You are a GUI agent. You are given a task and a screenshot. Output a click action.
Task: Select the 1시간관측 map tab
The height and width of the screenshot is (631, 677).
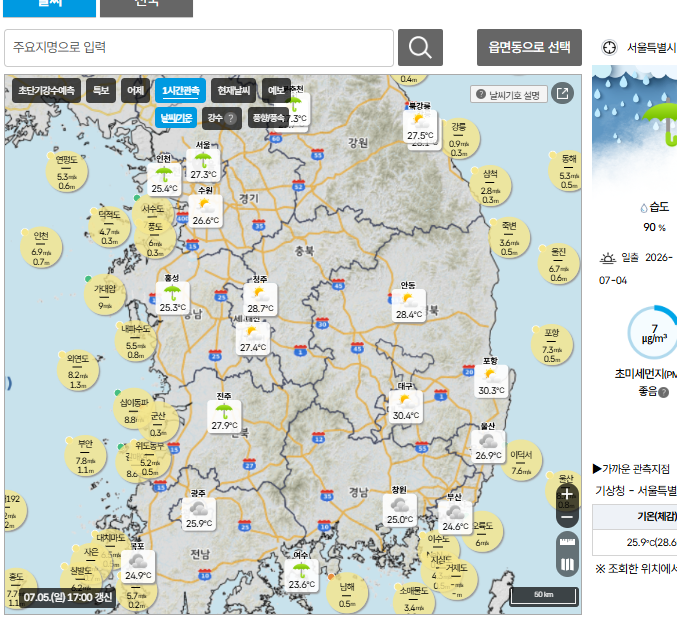click(180, 91)
